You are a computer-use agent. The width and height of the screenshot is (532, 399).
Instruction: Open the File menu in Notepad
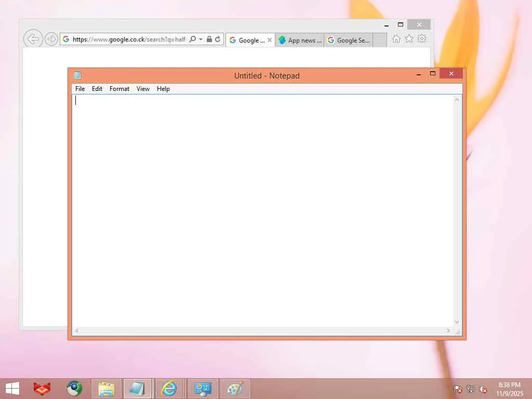click(80, 89)
